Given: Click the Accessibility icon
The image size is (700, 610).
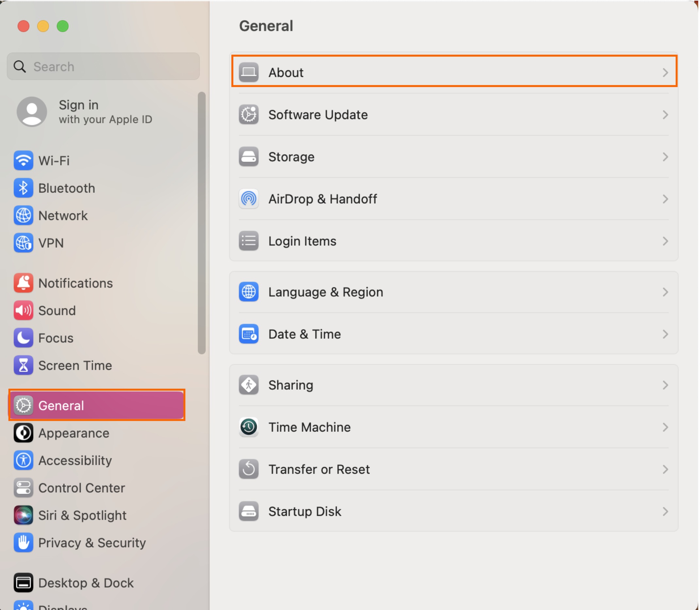Looking at the screenshot, I should click(x=24, y=461).
